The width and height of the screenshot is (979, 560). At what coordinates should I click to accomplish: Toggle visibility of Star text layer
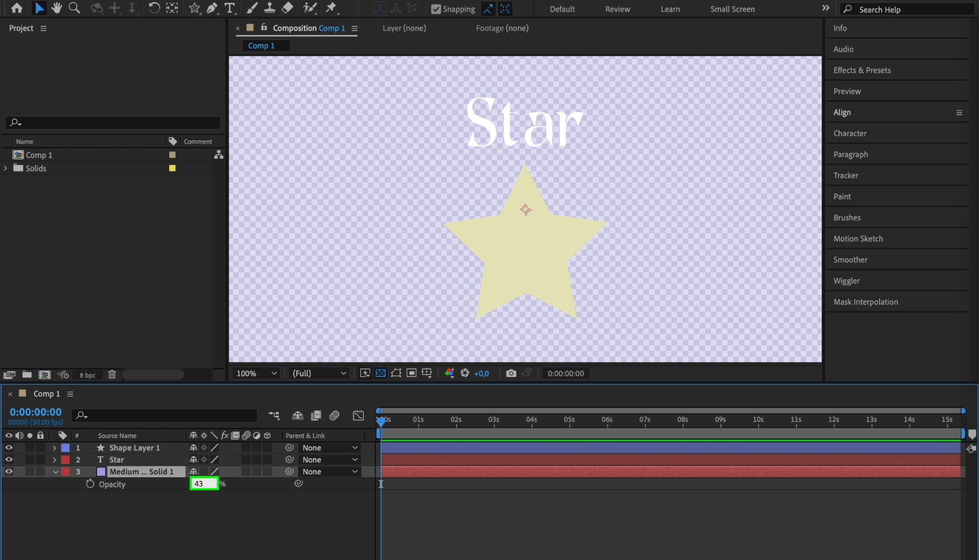[x=9, y=459]
